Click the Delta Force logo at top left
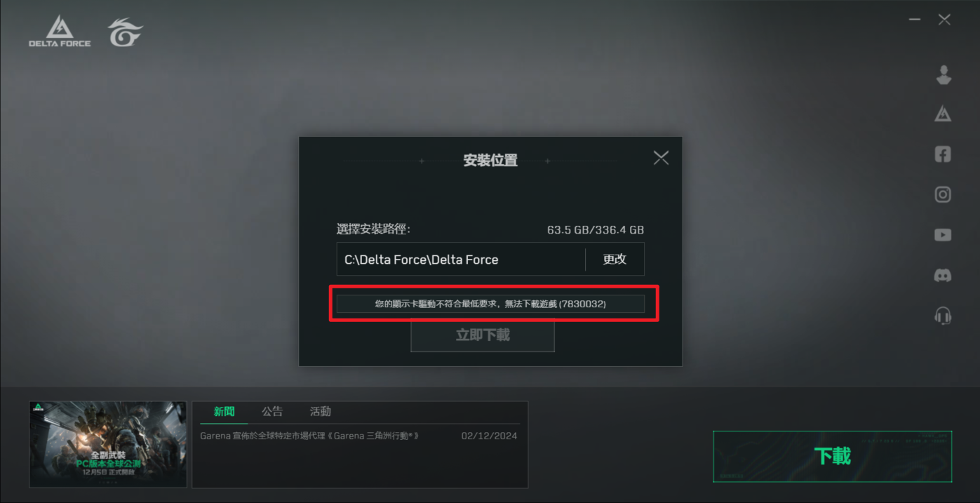This screenshot has height=503, width=980. (x=60, y=31)
